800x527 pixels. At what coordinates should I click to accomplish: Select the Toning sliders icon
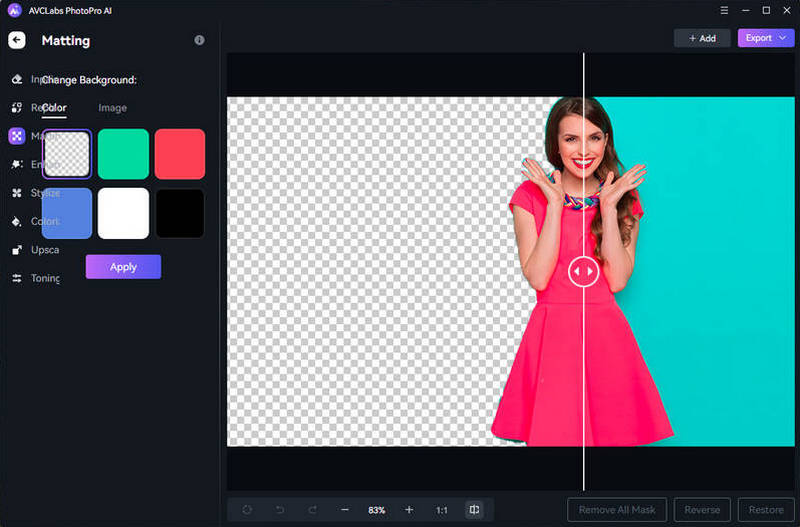coord(17,278)
